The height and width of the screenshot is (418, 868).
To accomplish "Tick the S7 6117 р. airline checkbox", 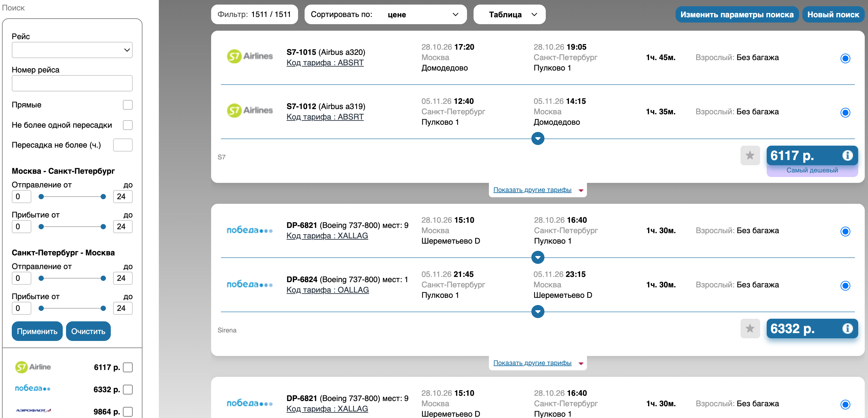I will (x=128, y=367).
